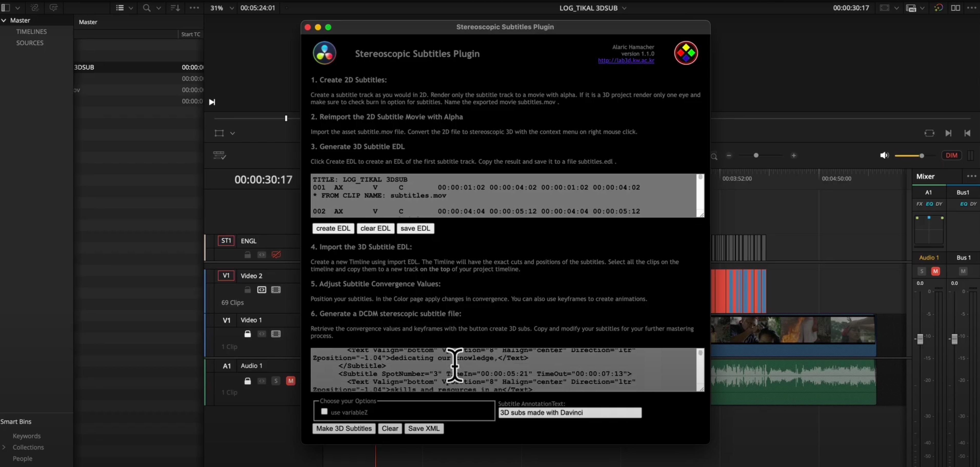Click the DaVinci Resolve logo in plugin window
The height and width of the screenshot is (467, 980).
325,53
